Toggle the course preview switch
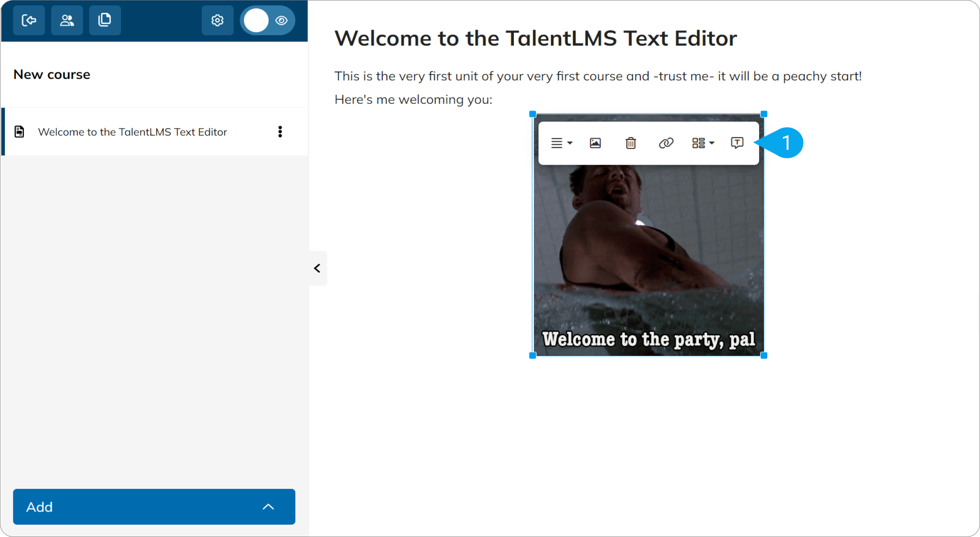The image size is (980, 537). tap(267, 20)
